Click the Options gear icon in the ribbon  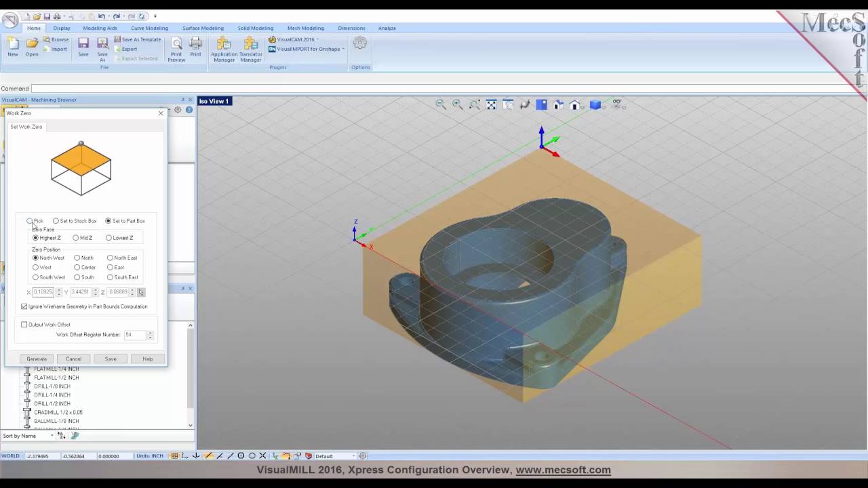360,43
